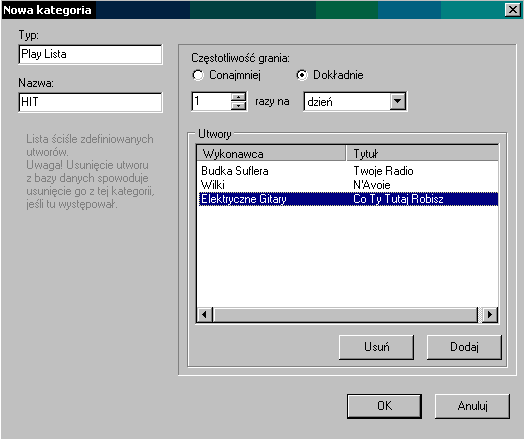524x439 pixels.
Task: Confirm the new category with OK
Action: 384,406
